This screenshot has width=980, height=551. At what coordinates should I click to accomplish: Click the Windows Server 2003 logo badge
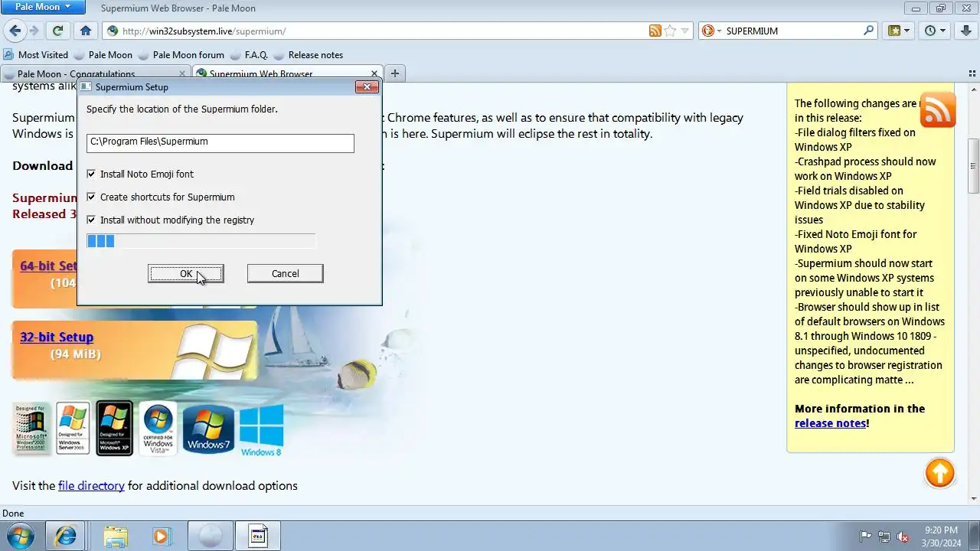pos(73,429)
